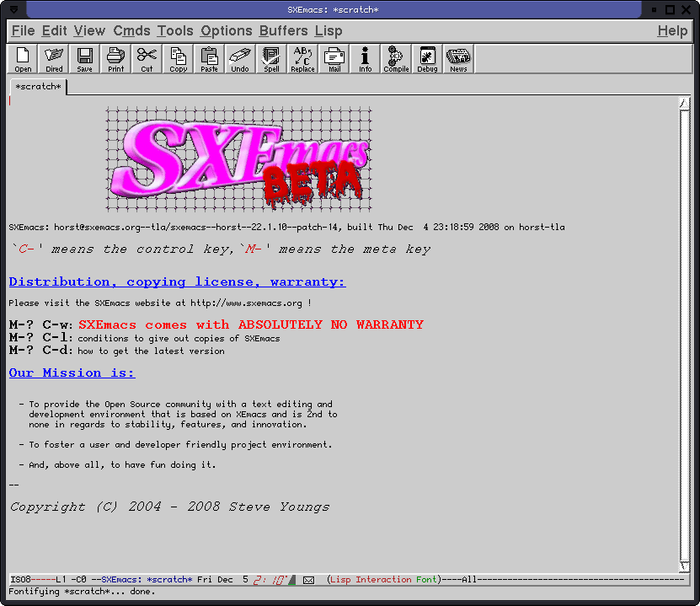Viewport: 700px width, 606px height.
Task: Cut selection with the scissors icon
Action: [x=147, y=59]
